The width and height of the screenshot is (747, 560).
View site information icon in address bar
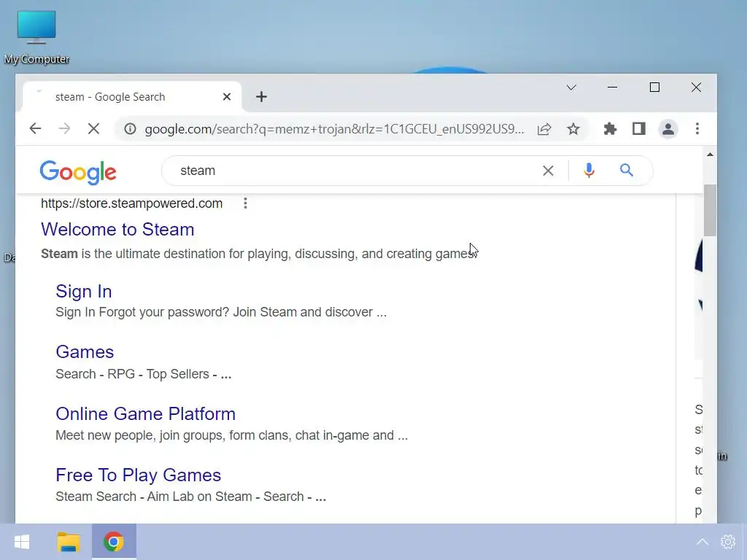[130, 128]
